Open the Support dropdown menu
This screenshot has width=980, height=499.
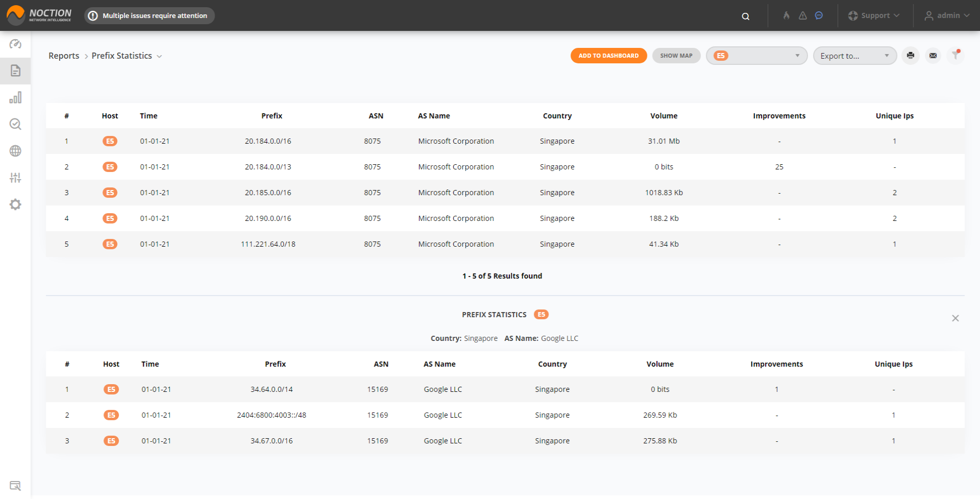[874, 15]
